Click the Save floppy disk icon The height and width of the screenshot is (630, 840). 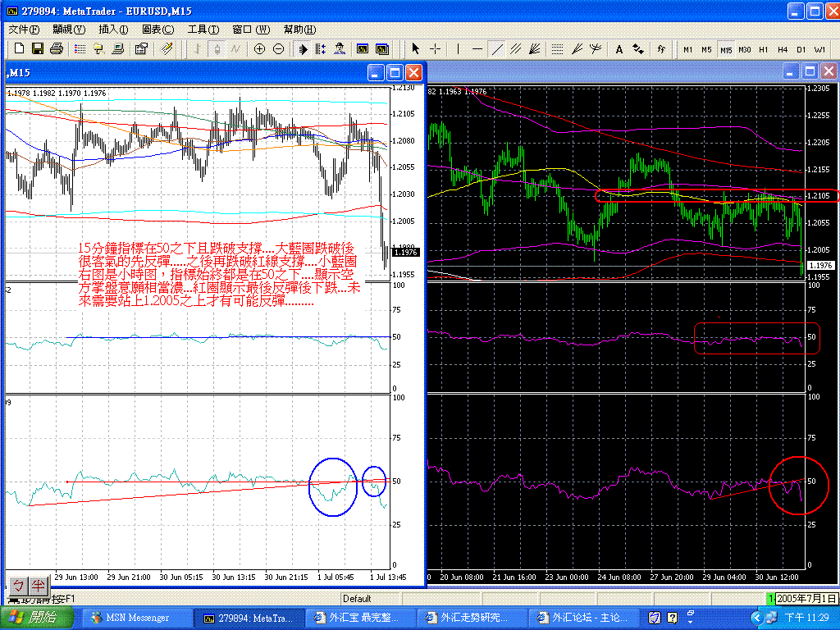click(x=38, y=48)
